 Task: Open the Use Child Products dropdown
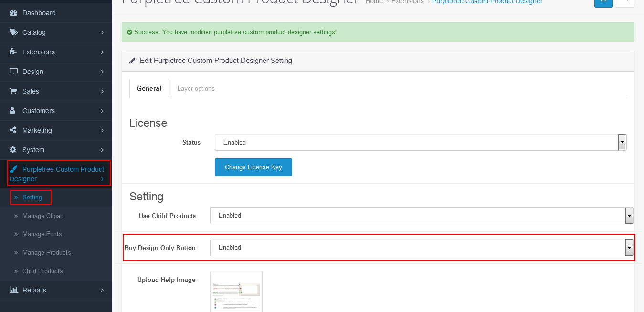point(422,216)
